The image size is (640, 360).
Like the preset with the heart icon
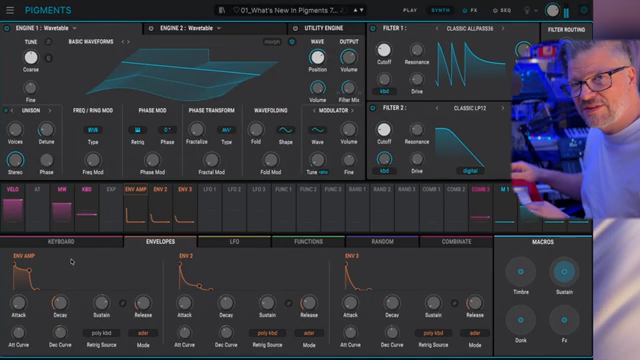click(236, 10)
